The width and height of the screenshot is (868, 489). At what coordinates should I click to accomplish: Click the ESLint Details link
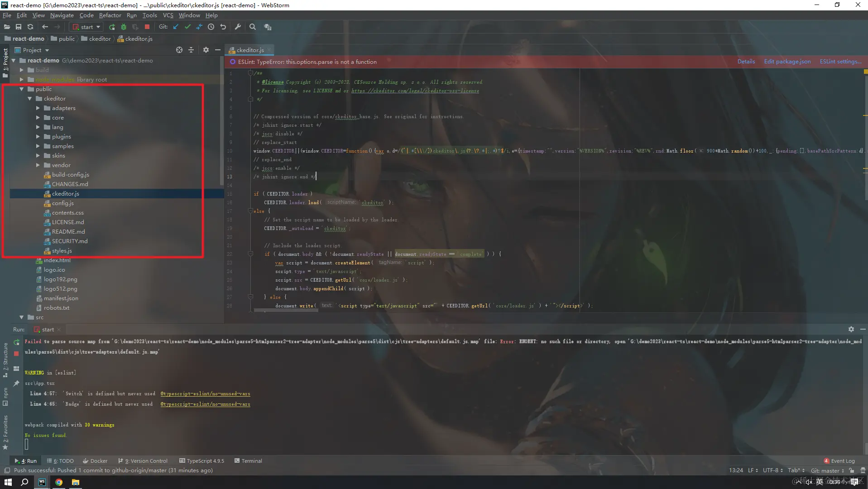point(746,62)
